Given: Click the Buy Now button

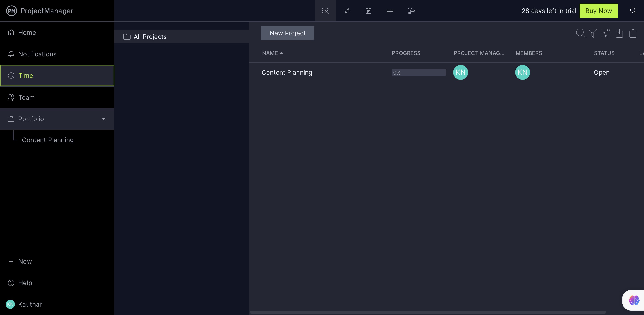Looking at the screenshot, I should tap(599, 11).
